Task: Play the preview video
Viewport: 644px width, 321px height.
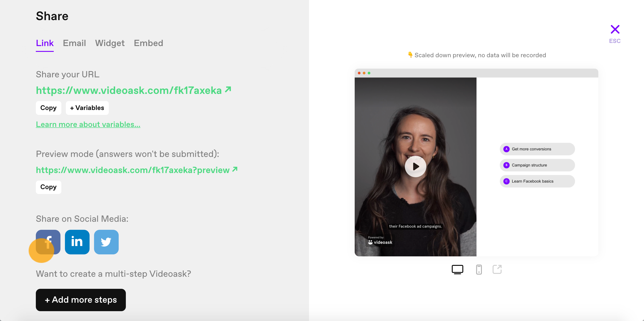Action: click(x=415, y=167)
